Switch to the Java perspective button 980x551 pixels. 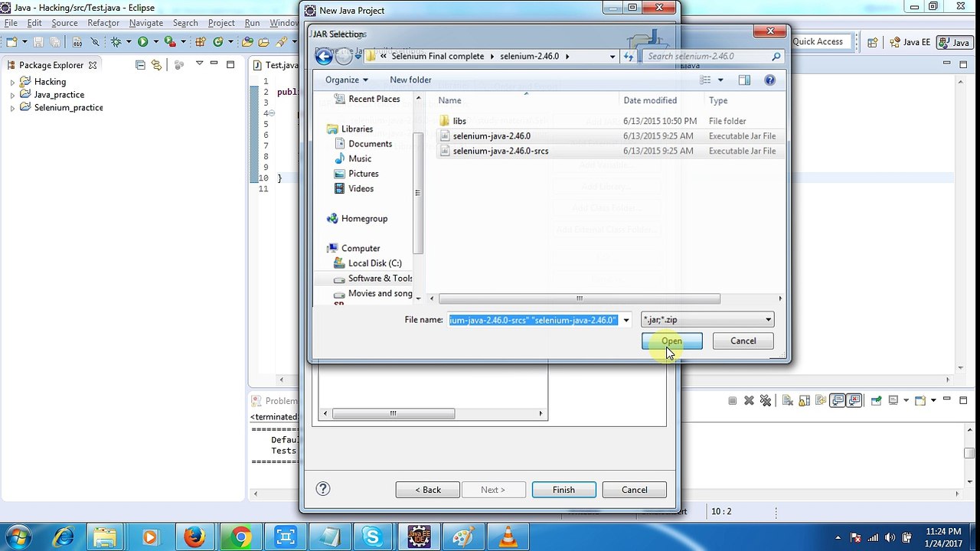[954, 42]
